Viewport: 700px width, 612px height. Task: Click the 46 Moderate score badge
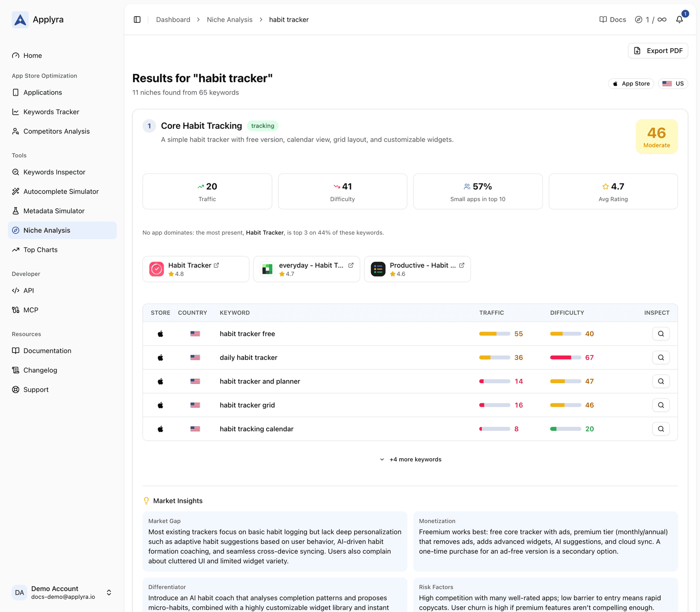point(657,136)
